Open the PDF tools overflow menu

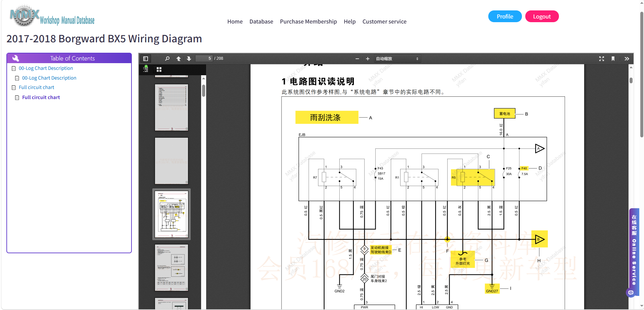[x=627, y=59]
